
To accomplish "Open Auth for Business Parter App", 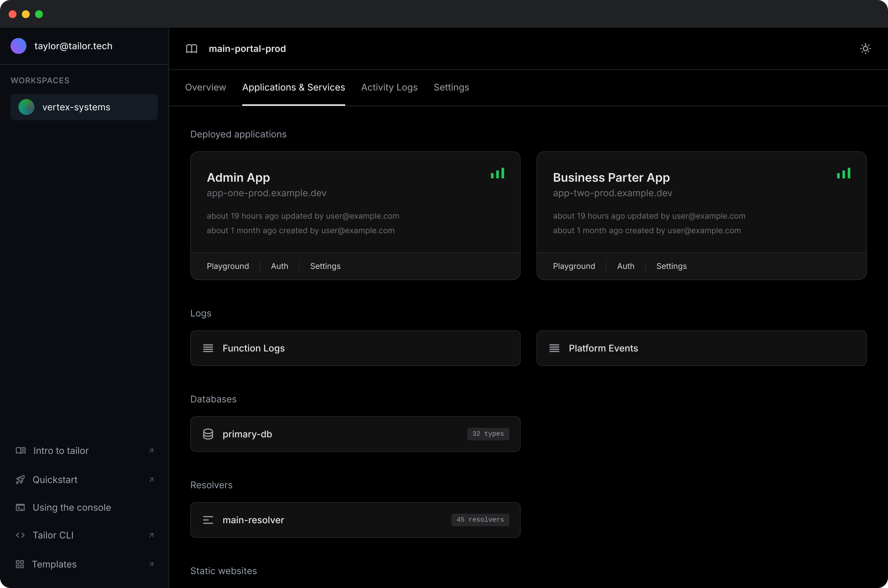I will pyautogui.click(x=625, y=266).
